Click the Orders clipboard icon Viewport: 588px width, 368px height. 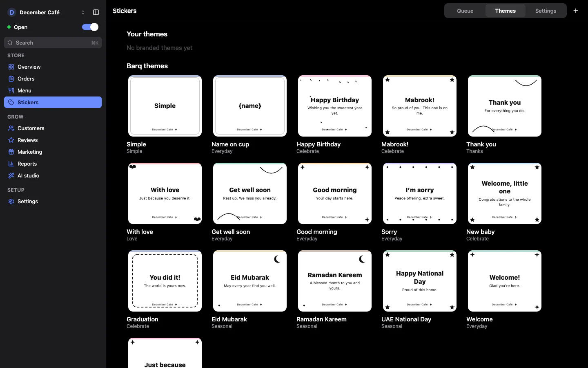point(11,79)
